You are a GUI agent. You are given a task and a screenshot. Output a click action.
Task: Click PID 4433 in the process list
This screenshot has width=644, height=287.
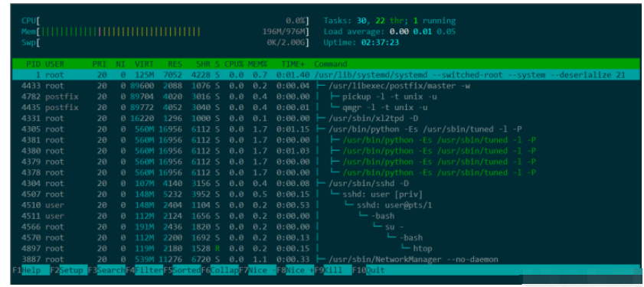(x=31, y=86)
